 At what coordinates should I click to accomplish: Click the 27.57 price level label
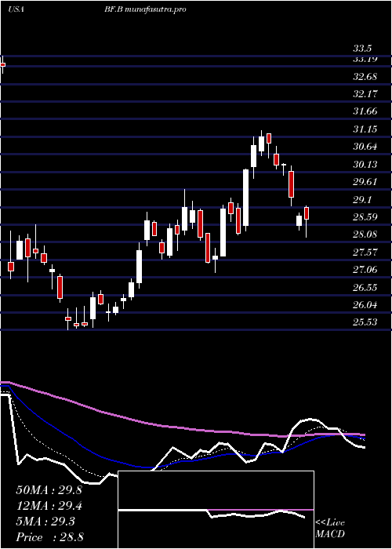pos(365,253)
